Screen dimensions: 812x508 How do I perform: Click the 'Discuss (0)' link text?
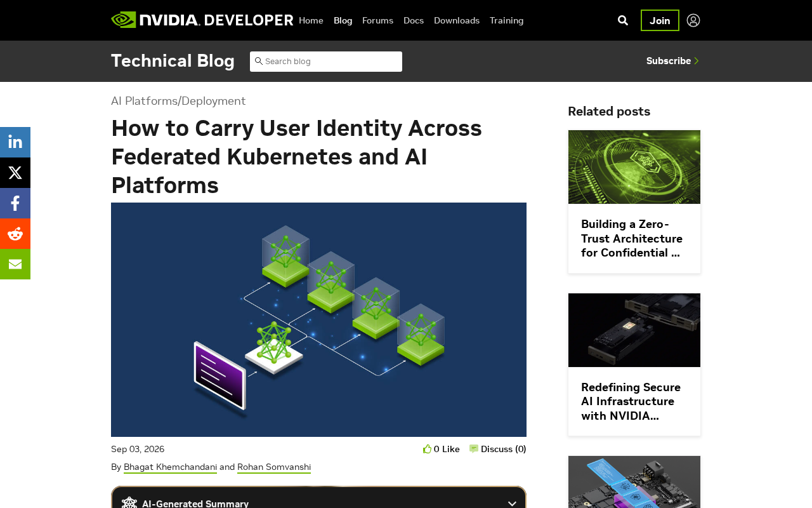[504, 449]
